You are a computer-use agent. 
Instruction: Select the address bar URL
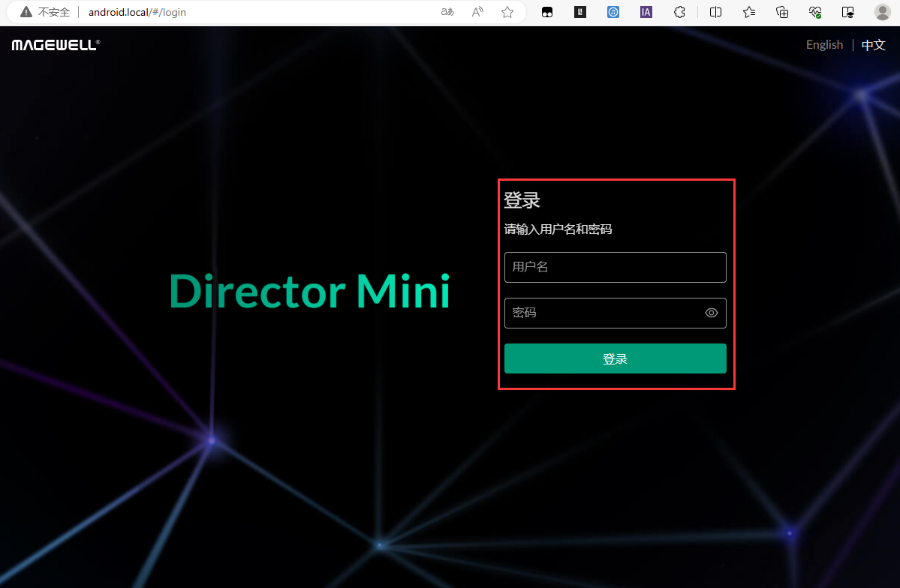click(137, 12)
